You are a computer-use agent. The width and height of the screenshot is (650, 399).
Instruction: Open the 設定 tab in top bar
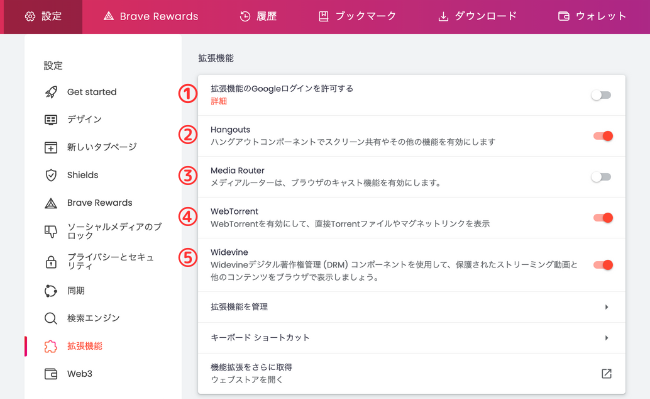pos(43,17)
